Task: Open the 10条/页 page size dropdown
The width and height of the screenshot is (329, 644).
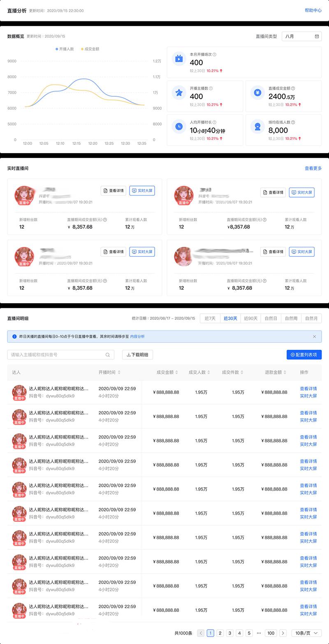Action: coord(306,633)
